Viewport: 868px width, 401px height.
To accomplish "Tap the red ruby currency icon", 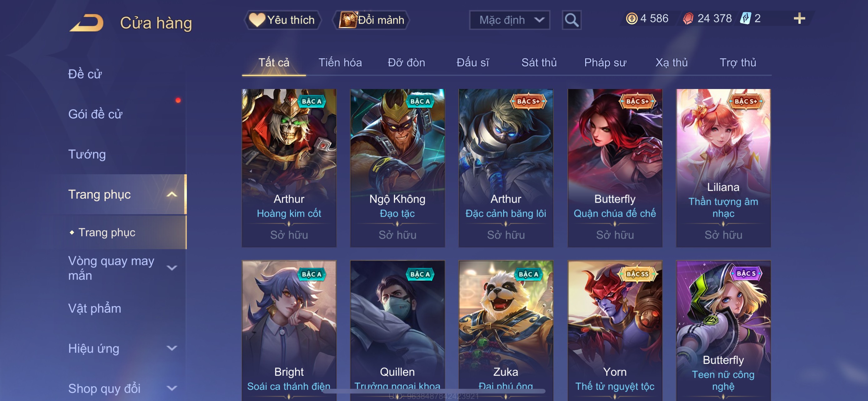I will [x=688, y=18].
